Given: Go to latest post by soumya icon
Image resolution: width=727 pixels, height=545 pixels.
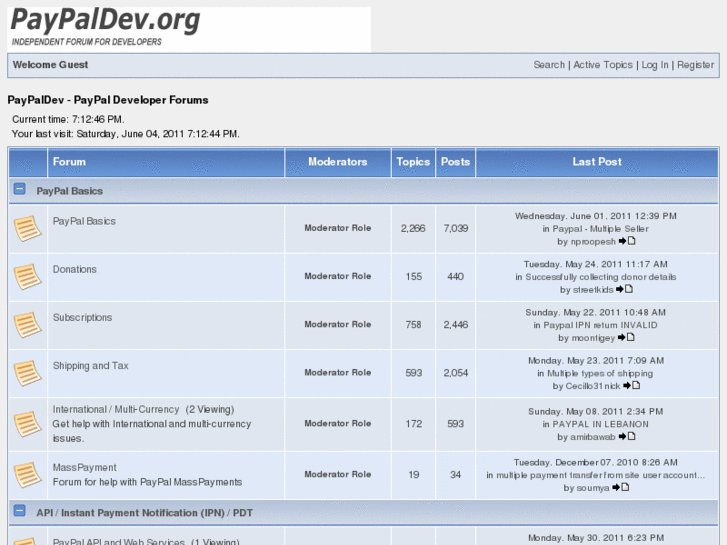Looking at the screenshot, I should click(x=621, y=487).
